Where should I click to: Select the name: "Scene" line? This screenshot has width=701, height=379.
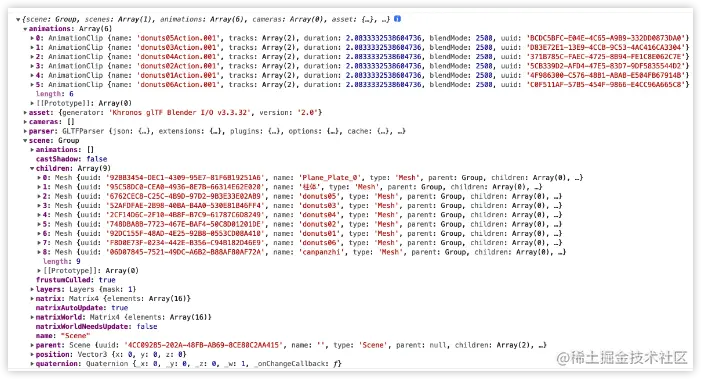coord(63,336)
